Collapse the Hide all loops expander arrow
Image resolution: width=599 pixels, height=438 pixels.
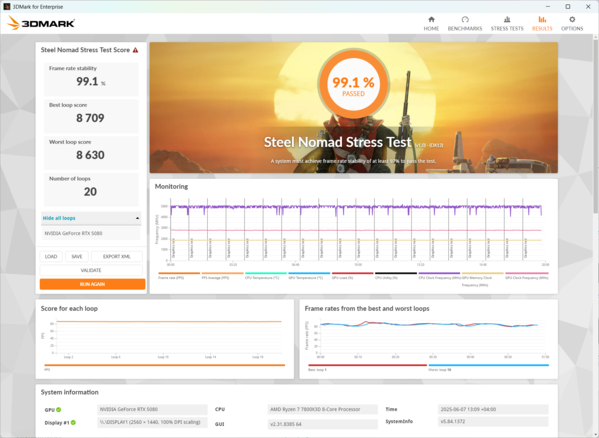pyautogui.click(x=137, y=218)
